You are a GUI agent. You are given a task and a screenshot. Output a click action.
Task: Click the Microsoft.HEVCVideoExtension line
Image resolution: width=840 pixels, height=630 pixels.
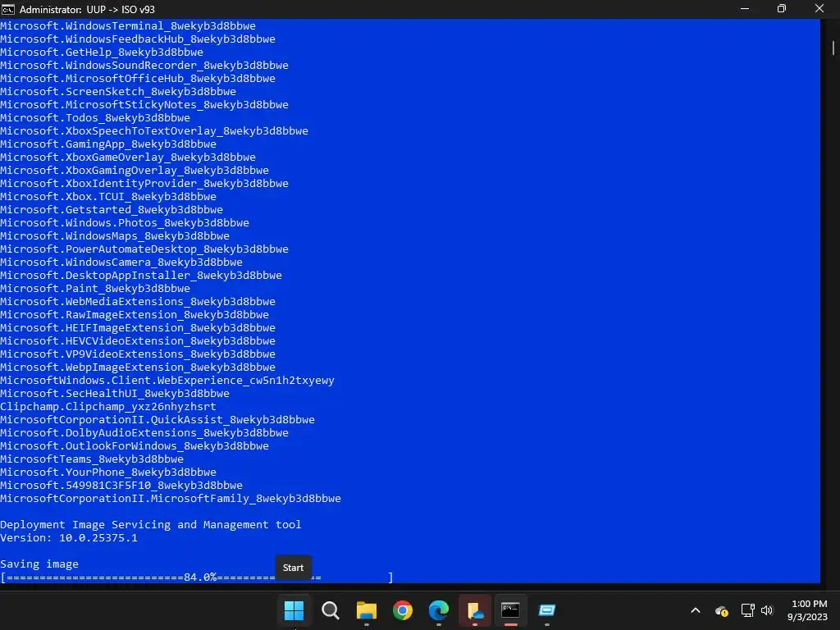coord(138,340)
